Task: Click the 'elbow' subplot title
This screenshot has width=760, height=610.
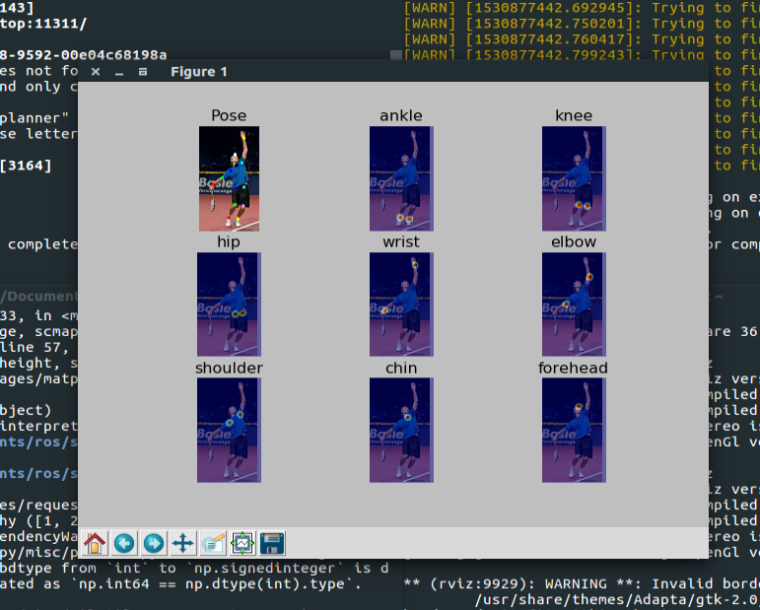Action: [573, 242]
